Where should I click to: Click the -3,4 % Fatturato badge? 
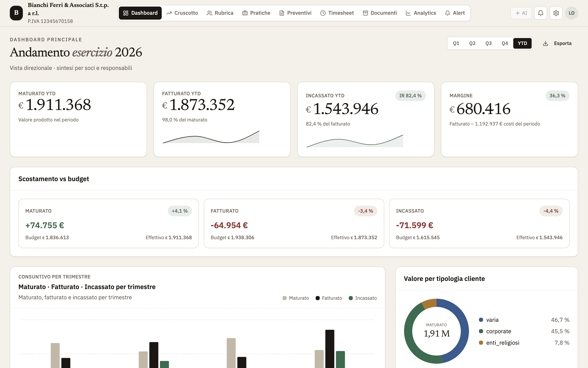coord(365,211)
